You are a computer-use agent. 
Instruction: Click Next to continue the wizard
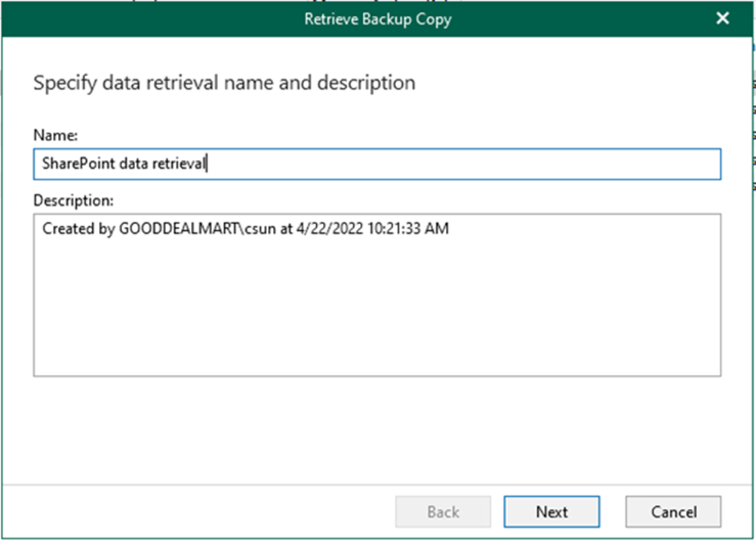pyautogui.click(x=552, y=511)
